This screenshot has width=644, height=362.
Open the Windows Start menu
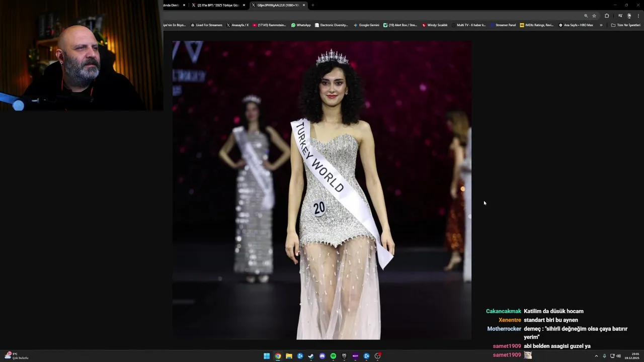tap(267, 356)
